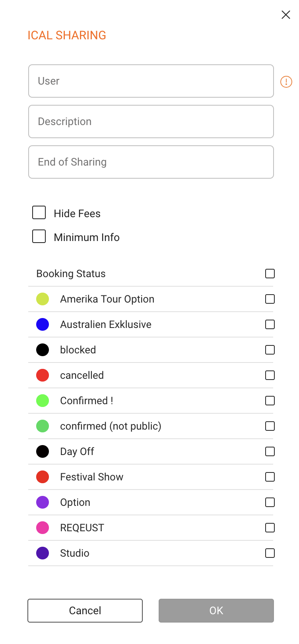Viewport: 299px width, 644px height.
Task: Confirm with the OK button
Action: pos(216,611)
